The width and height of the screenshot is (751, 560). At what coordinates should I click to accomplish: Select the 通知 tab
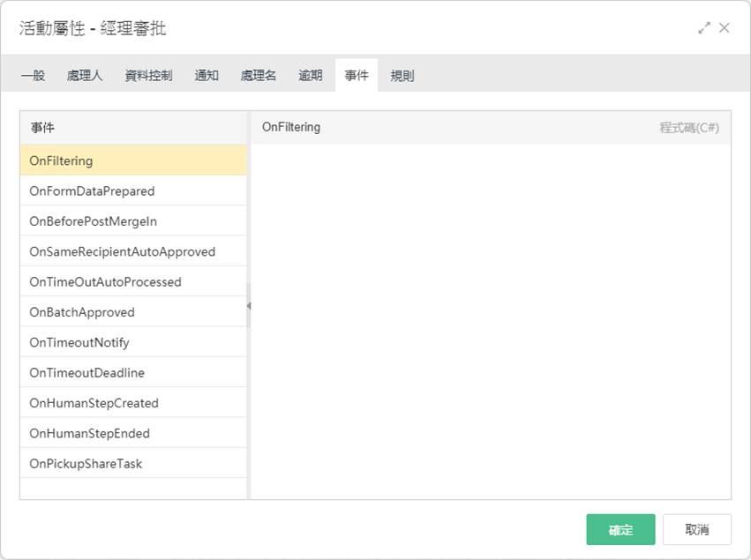(207, 76)
